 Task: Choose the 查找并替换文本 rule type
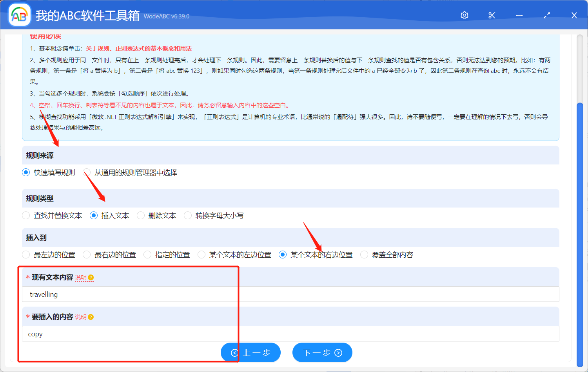(x=26, y=216)
